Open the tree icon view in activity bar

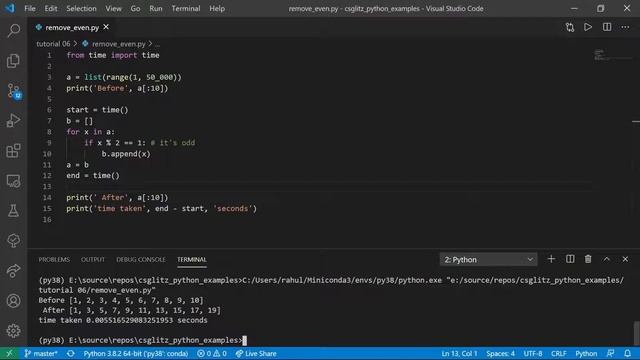pos(13,241)
